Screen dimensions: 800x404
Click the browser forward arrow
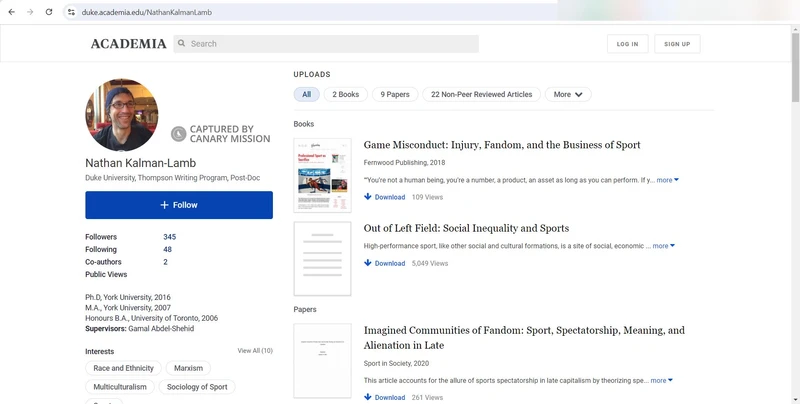pos(30,12)
